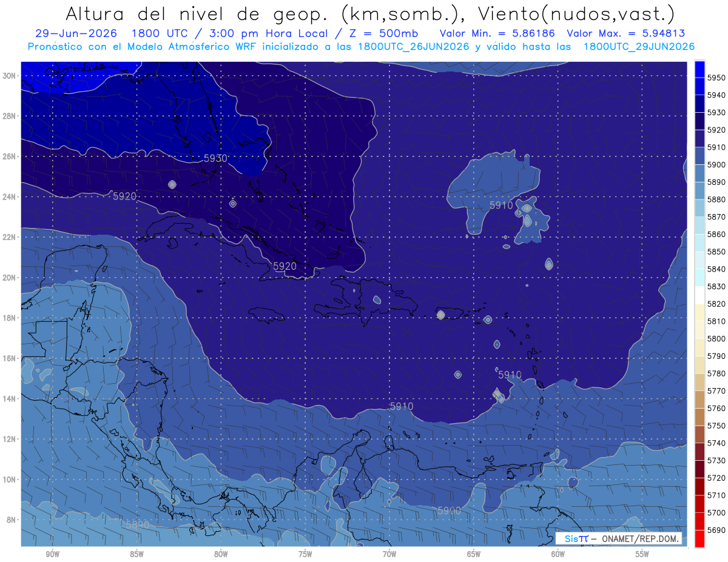
Task: Click the '80W' longitude axis label
Action: [221, 554]
